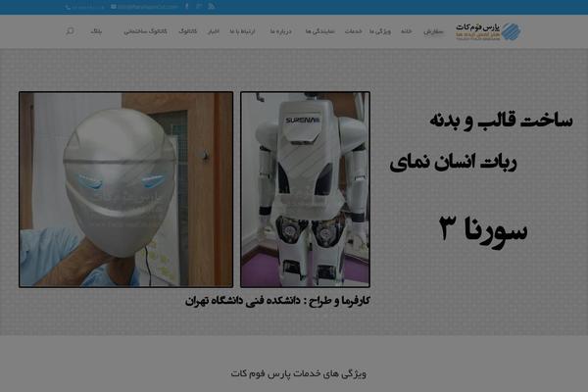Click the search magnifier icon in navbar
The width and height of the screenshot is (588, 392).
(70, 30)
